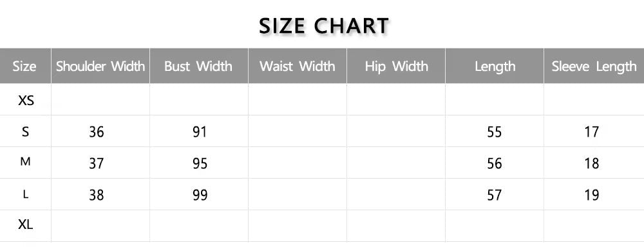Screen dimensions: 644x247
Task: Click bust width value 99
Action: 200,195
